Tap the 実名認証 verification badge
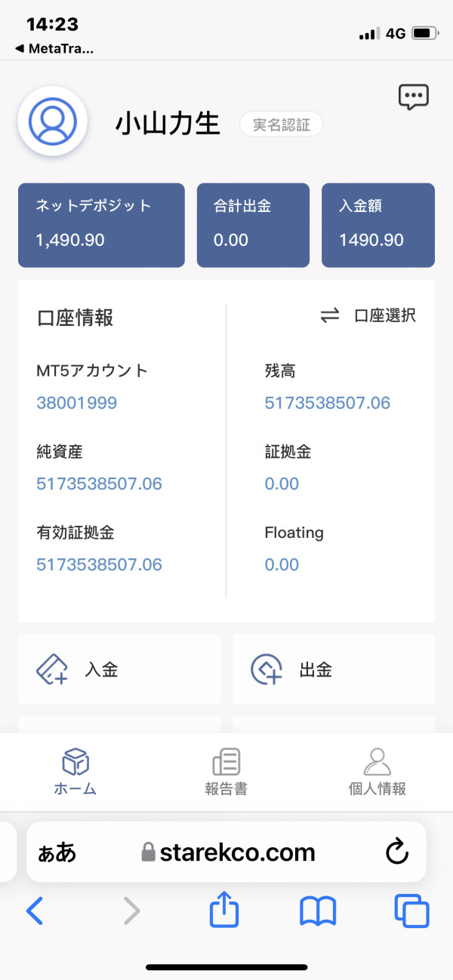Screen dimensions: 453x980 pos(281,125)
